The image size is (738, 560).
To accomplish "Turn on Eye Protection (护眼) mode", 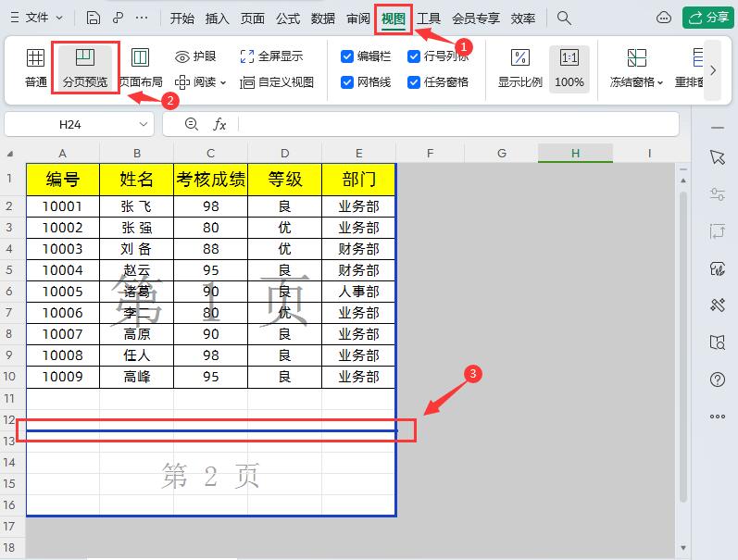I will coord(195,56).
